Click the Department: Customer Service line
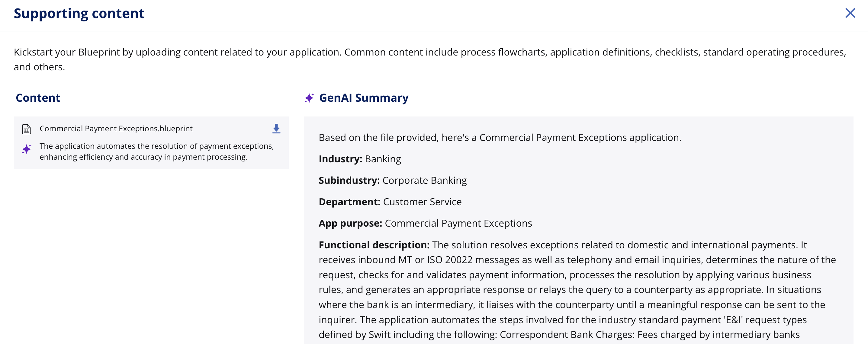 [x=390, y=202]
